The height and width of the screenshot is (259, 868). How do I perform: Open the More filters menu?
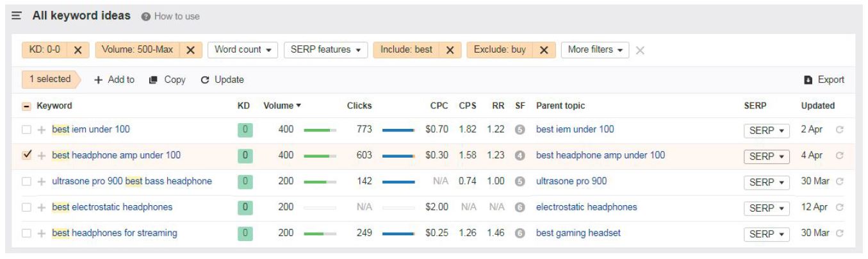[x=594, y=50]
